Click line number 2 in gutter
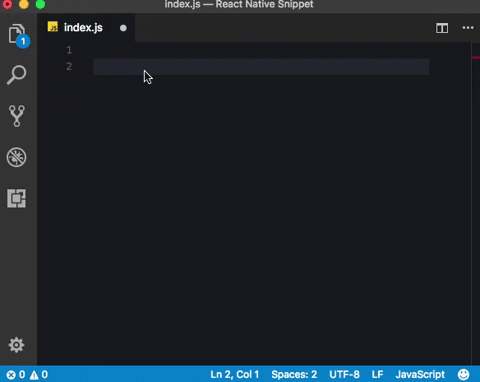The width and height of the screenshot is (480, 382). (x=69, y=66)
